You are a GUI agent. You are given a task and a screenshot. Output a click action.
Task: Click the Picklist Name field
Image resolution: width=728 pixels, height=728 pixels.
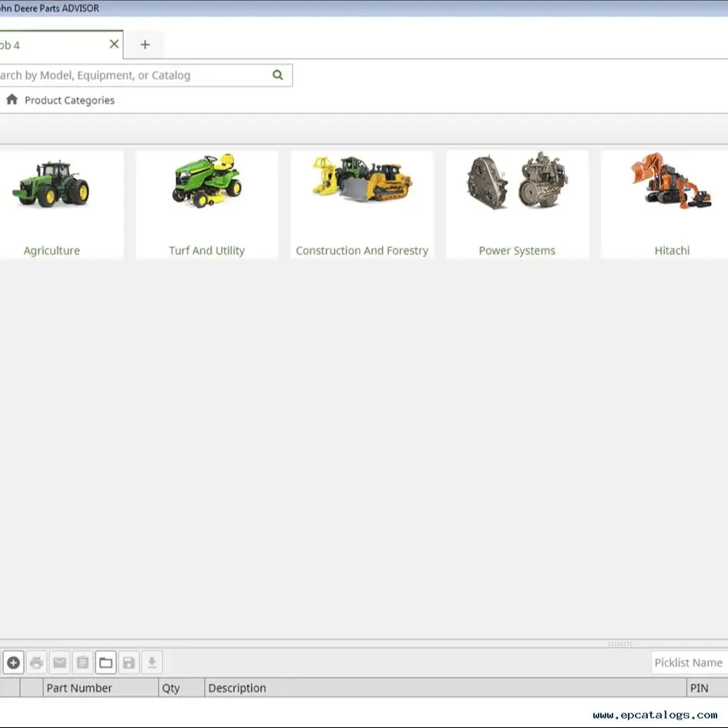689,663
